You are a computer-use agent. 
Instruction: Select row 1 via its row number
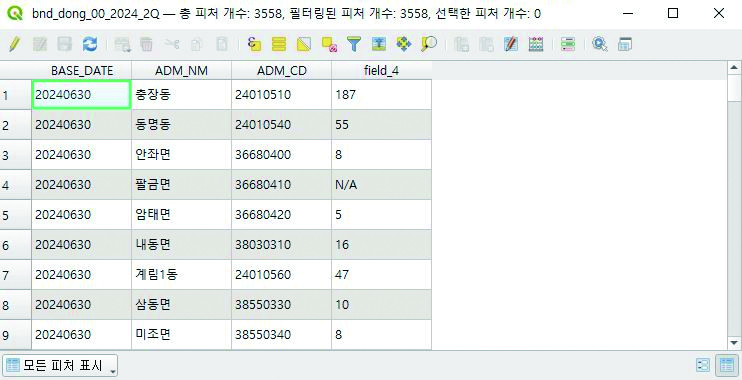(16, 95)
